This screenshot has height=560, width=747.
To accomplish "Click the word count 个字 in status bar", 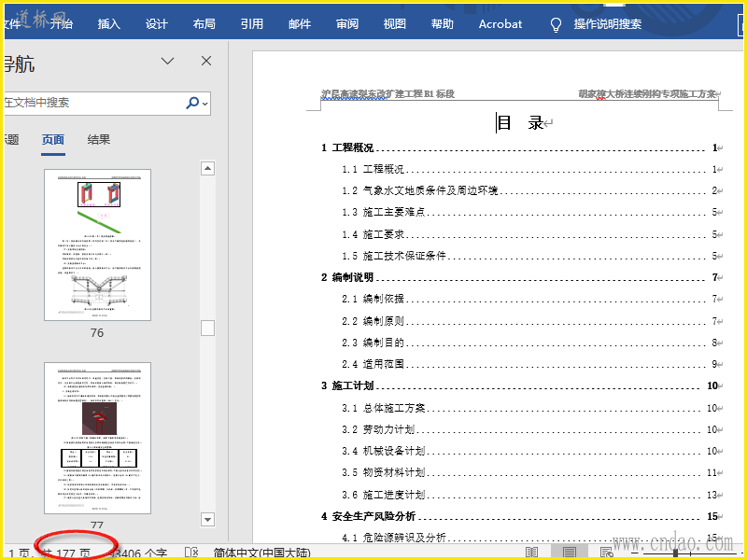I will coord(138,553).
